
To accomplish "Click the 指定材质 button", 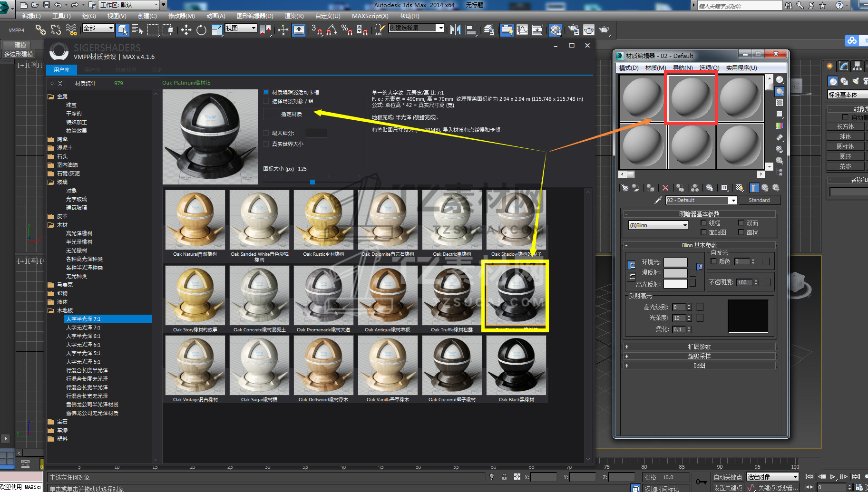I will (x=292, y=114).
